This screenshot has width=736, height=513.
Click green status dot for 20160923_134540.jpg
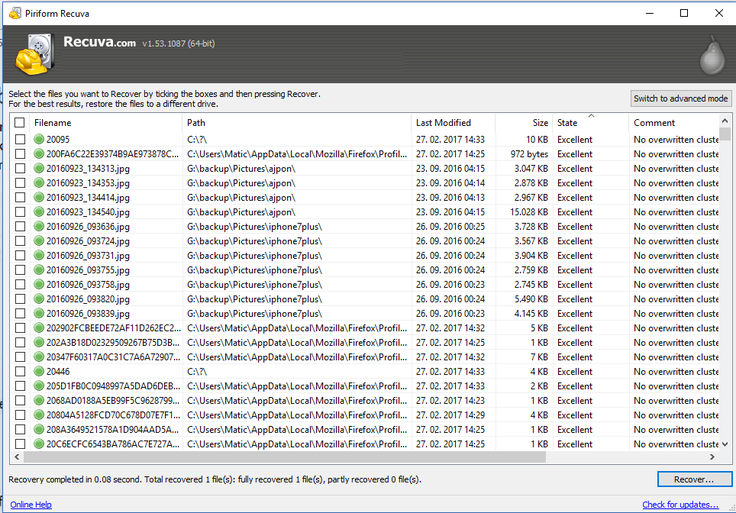pyautogui.click(x=39, y=212)
